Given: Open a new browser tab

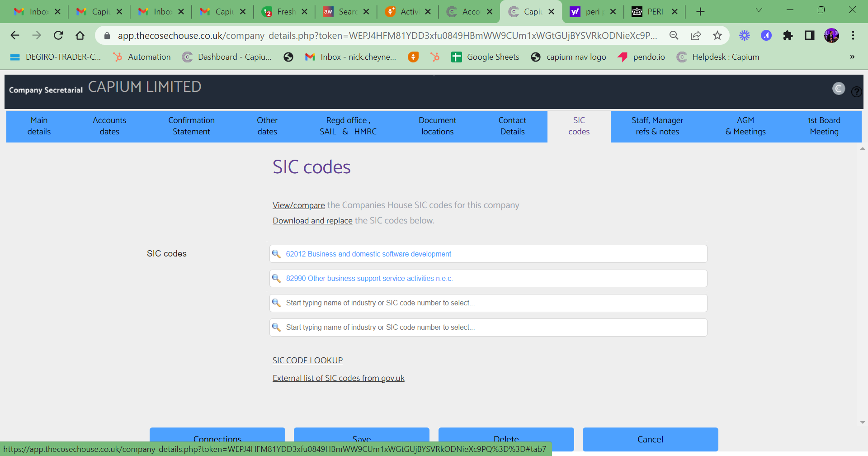Looking at the screenshot, I should [700, 12].
